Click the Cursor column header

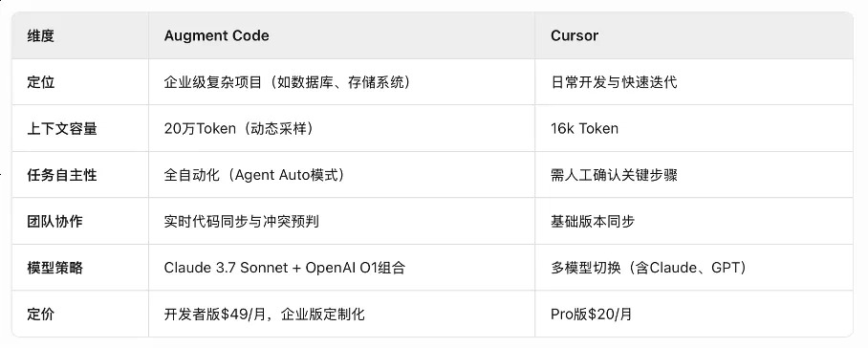[575, 35]
